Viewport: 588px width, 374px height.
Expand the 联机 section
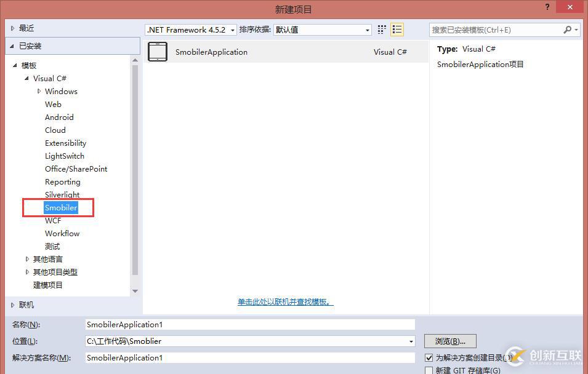(12, 305)
